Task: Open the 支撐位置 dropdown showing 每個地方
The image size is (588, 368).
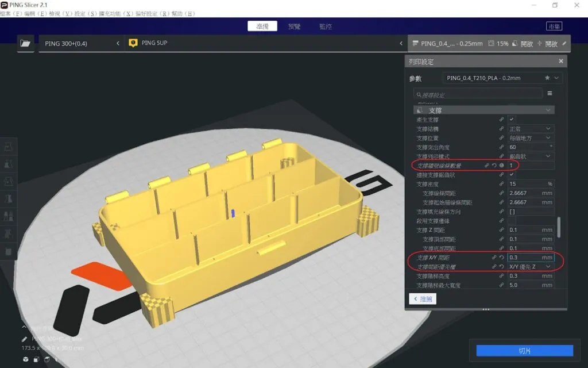Action: 531,138
